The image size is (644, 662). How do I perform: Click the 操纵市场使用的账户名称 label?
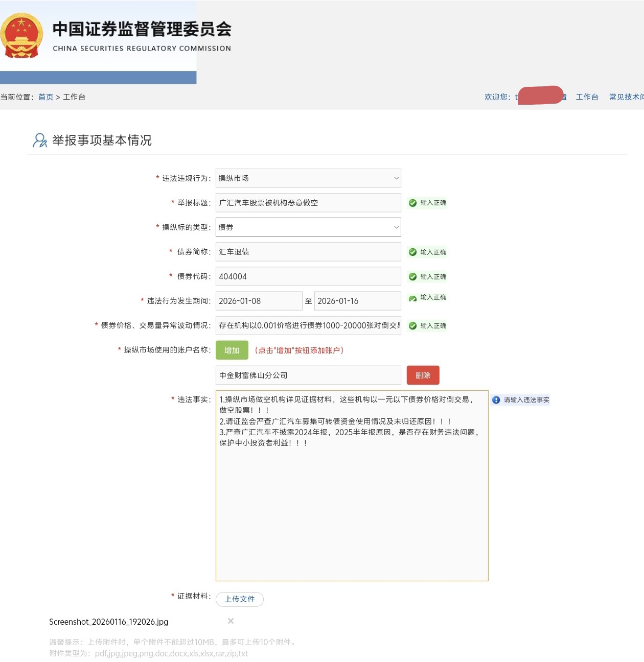pos(167,350)
